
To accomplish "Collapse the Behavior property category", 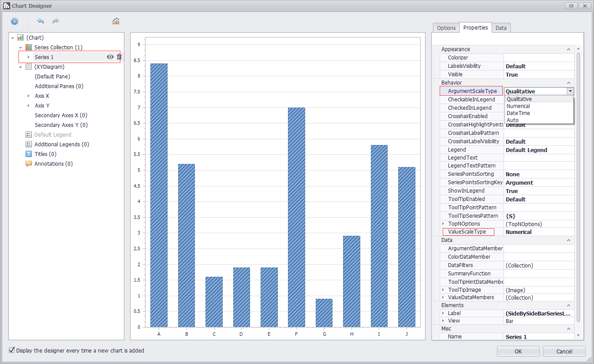I will point(569,83).
